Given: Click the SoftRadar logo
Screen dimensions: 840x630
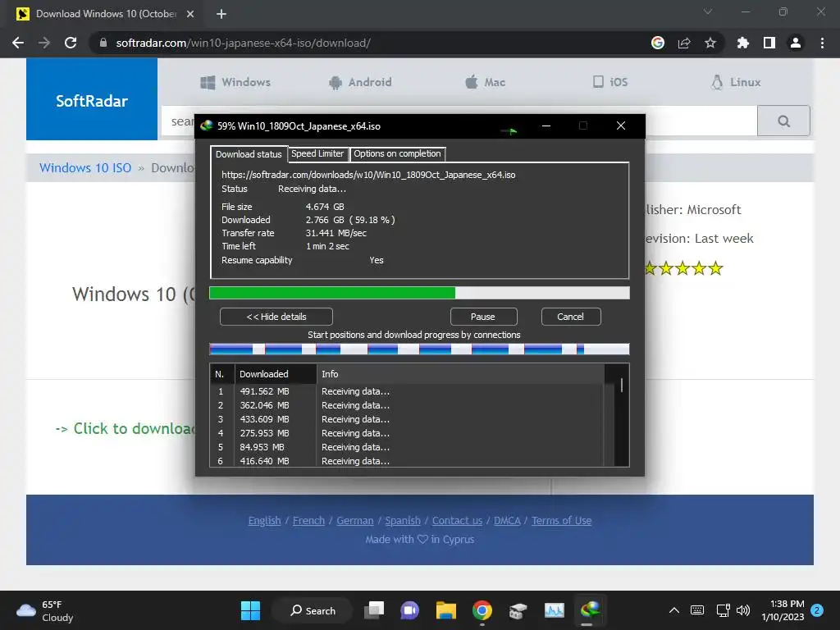Looking at the screenshot, I should [x=92, y=100].
